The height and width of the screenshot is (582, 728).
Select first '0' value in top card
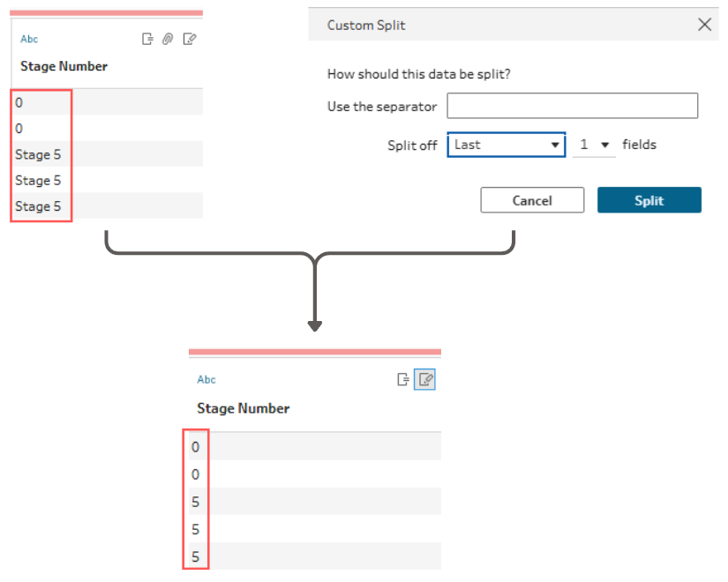click(x=19, y=102)
